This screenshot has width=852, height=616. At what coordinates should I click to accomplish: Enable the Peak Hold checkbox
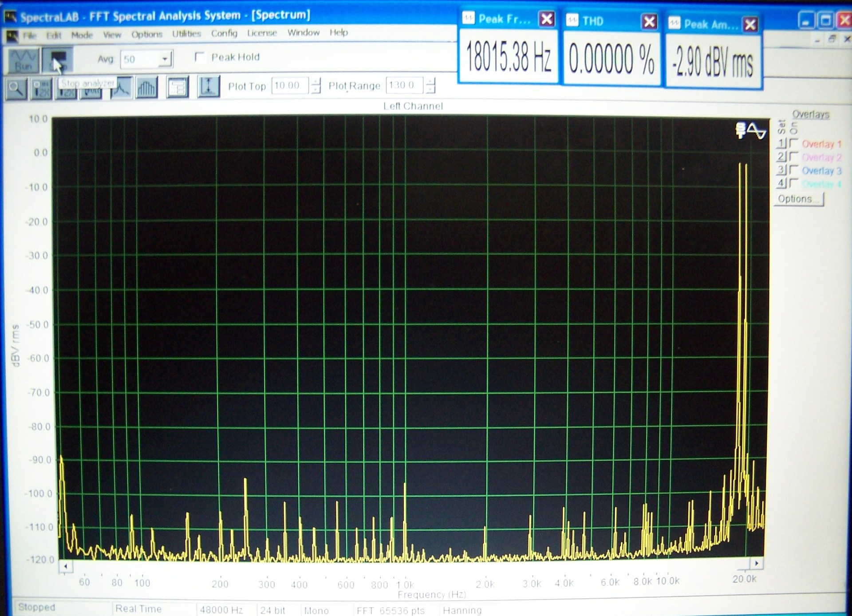tap(200, 57)
